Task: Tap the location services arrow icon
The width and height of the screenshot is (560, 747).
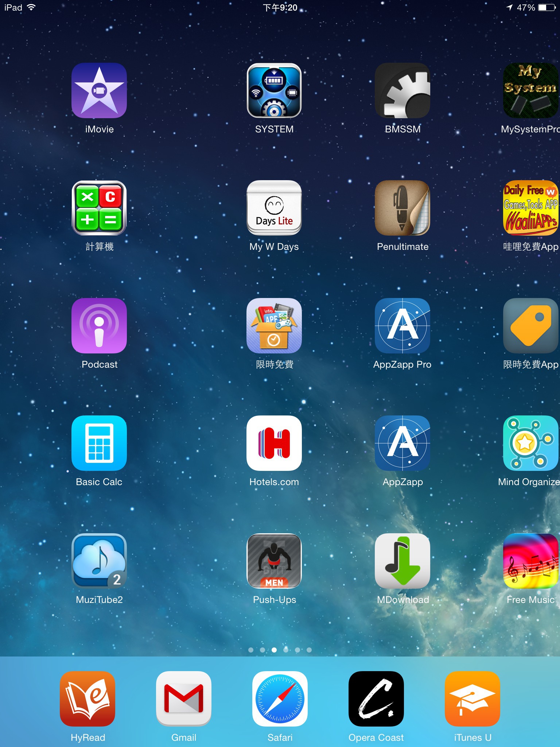Action: click(509, 7)
